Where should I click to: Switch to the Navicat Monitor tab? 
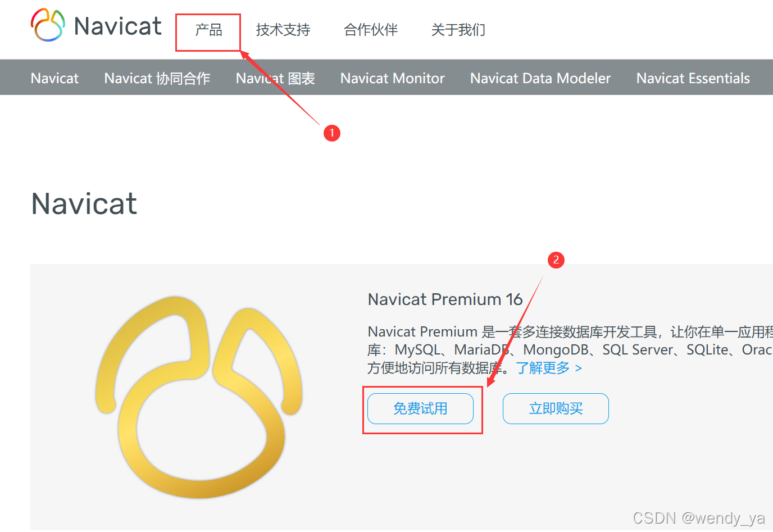tap(393, 78)
